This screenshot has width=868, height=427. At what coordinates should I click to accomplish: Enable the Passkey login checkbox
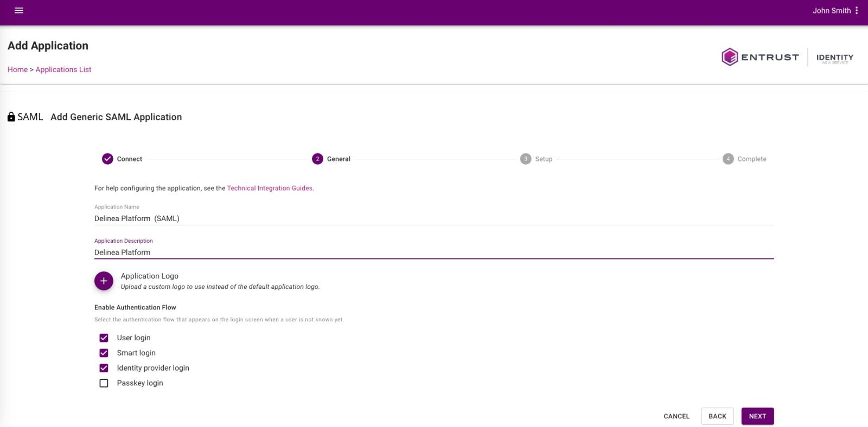click(104, 383)
